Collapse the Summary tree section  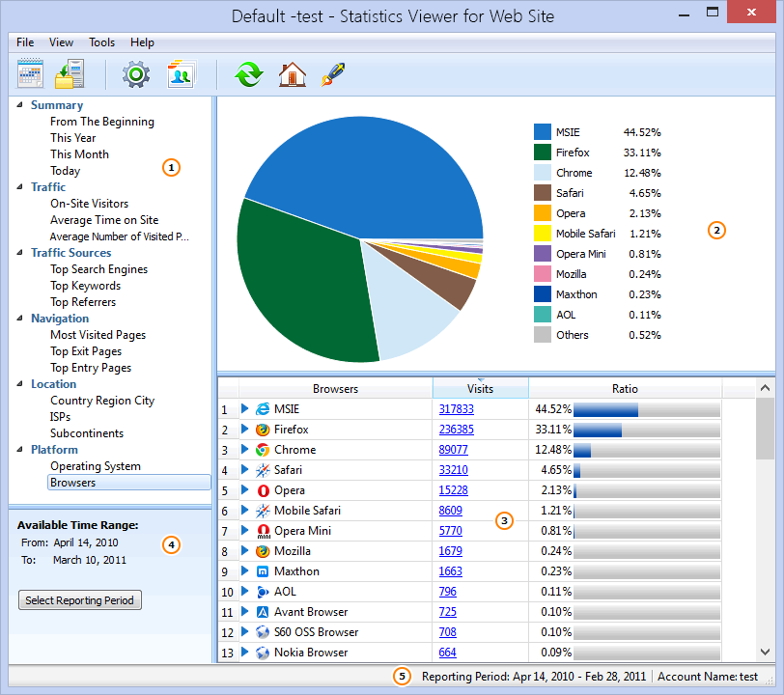pyautogui.click(x=20, y=105)
